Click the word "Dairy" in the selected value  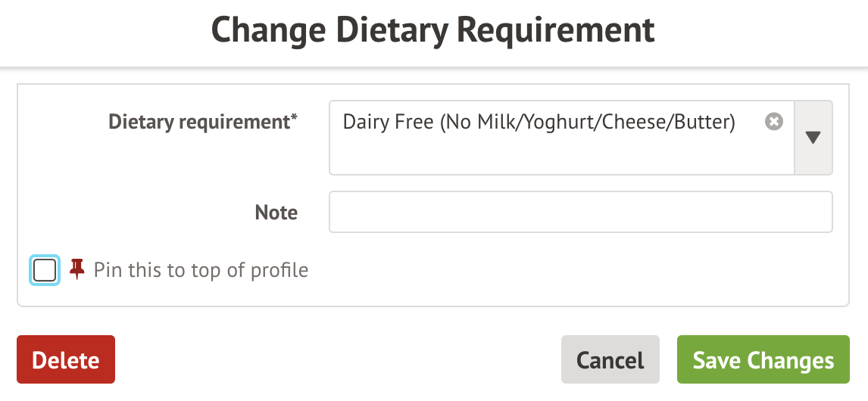(367, 123)
